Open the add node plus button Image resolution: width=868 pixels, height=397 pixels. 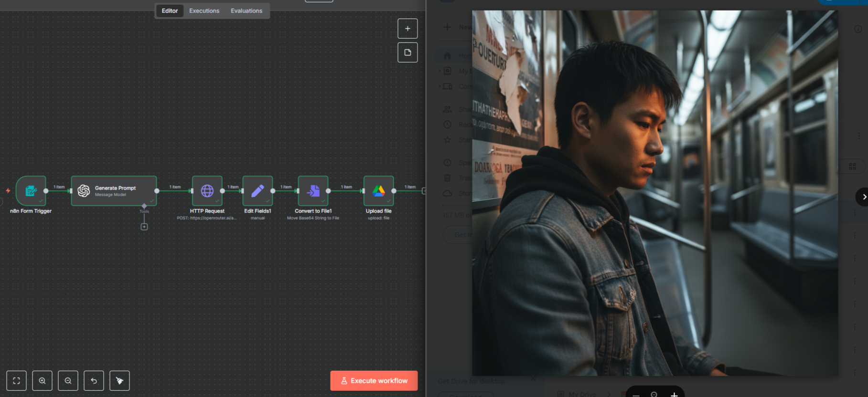[407, 29]
